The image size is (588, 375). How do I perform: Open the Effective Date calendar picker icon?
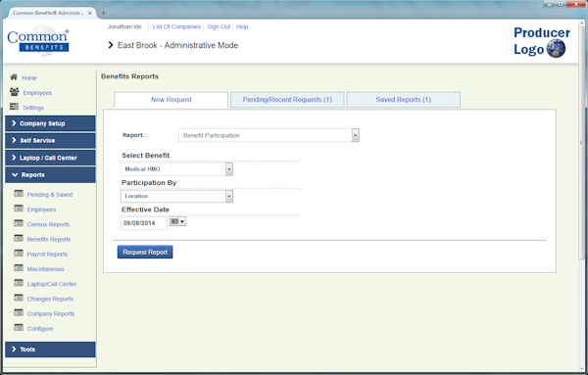177,222
